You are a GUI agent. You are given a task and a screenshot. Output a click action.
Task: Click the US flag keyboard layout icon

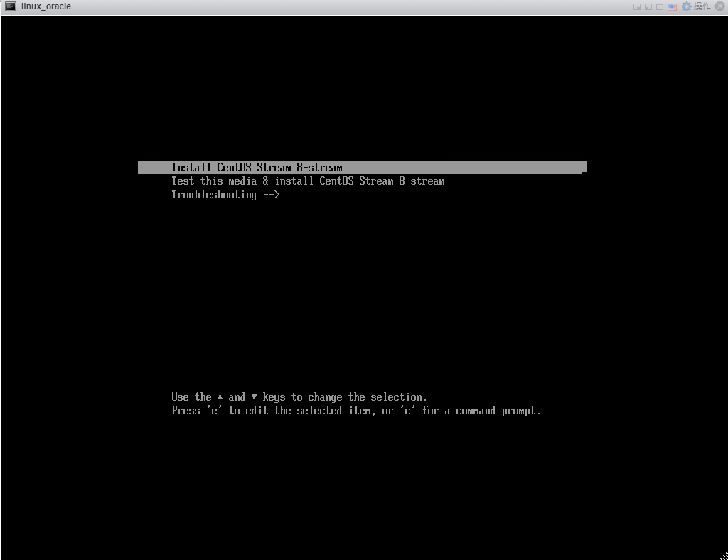click(672, 6)
